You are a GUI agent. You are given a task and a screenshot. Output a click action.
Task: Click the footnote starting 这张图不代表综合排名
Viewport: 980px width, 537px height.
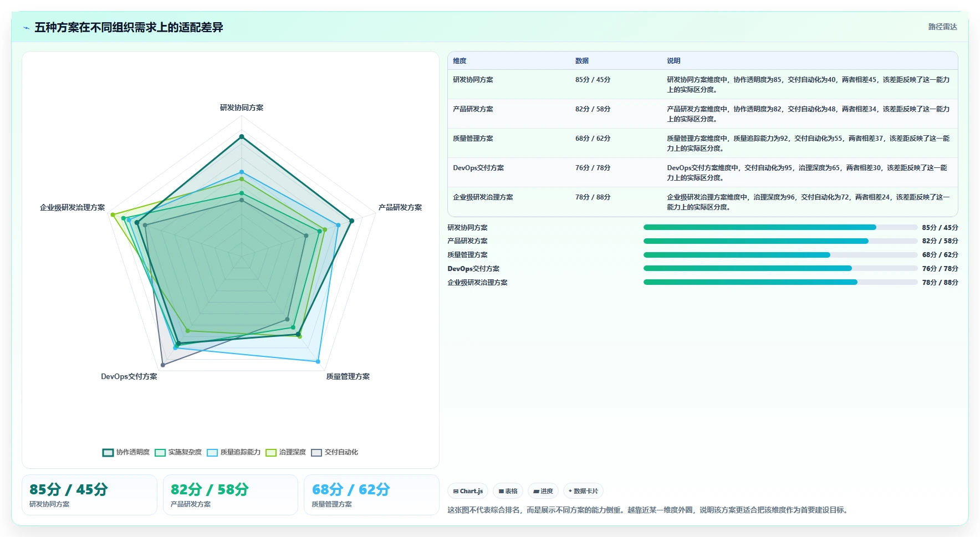(x=649, y=510)
